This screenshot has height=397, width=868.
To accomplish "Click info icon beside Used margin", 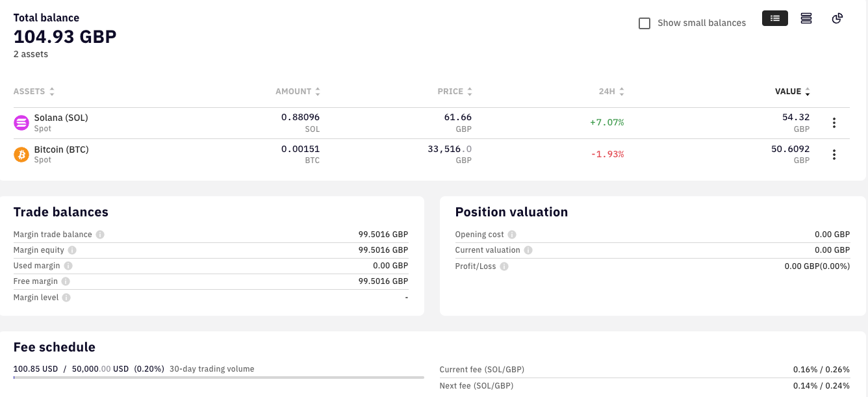I will point(68,266).
